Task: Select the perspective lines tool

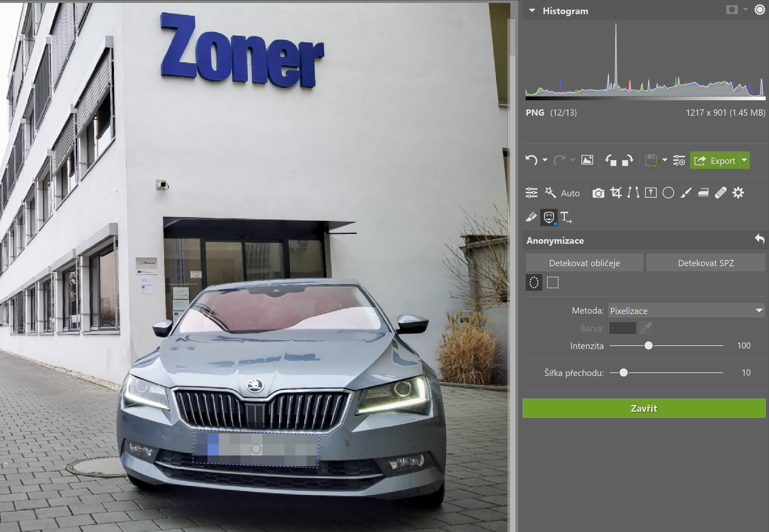Action: click(x=633, y=193)
